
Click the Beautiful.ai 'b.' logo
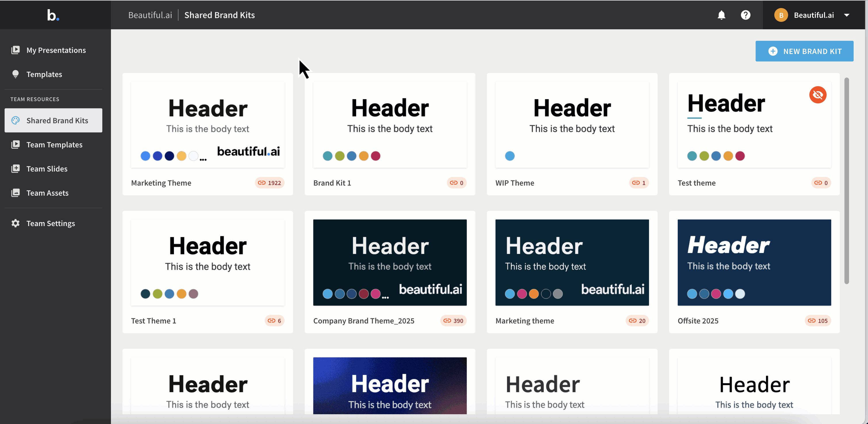click(53, 15)
